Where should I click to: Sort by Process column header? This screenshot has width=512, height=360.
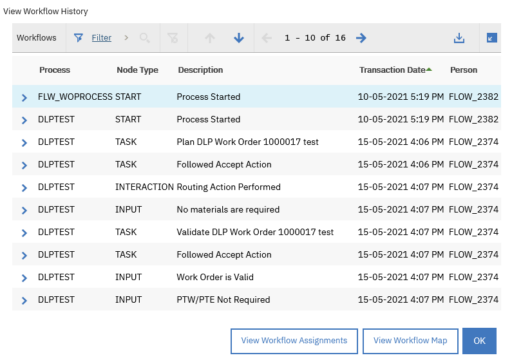(55, 70)
